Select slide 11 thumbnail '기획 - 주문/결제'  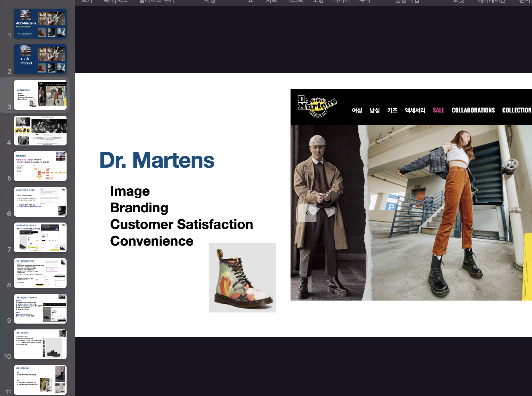(x=40, y=380)
